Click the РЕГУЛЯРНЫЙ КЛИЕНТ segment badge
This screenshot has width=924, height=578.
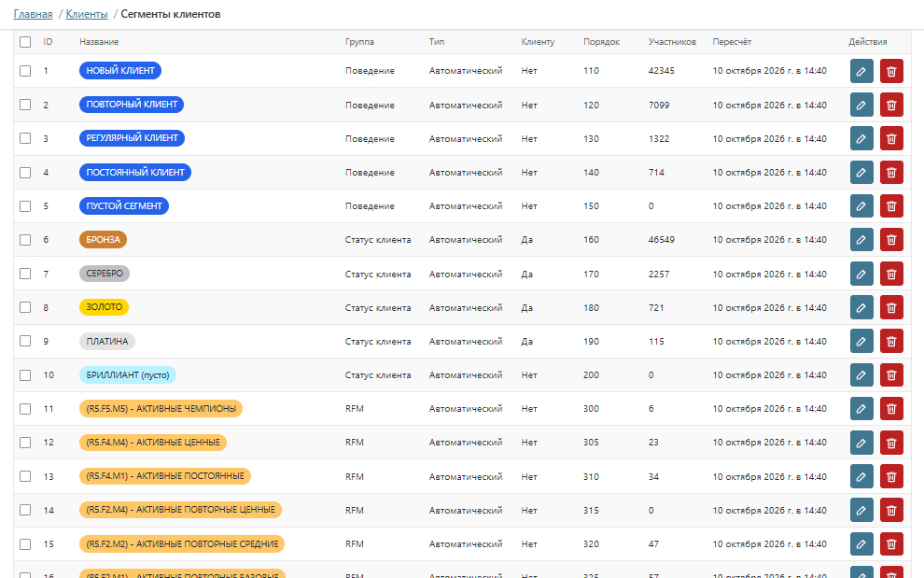(132, 138)
